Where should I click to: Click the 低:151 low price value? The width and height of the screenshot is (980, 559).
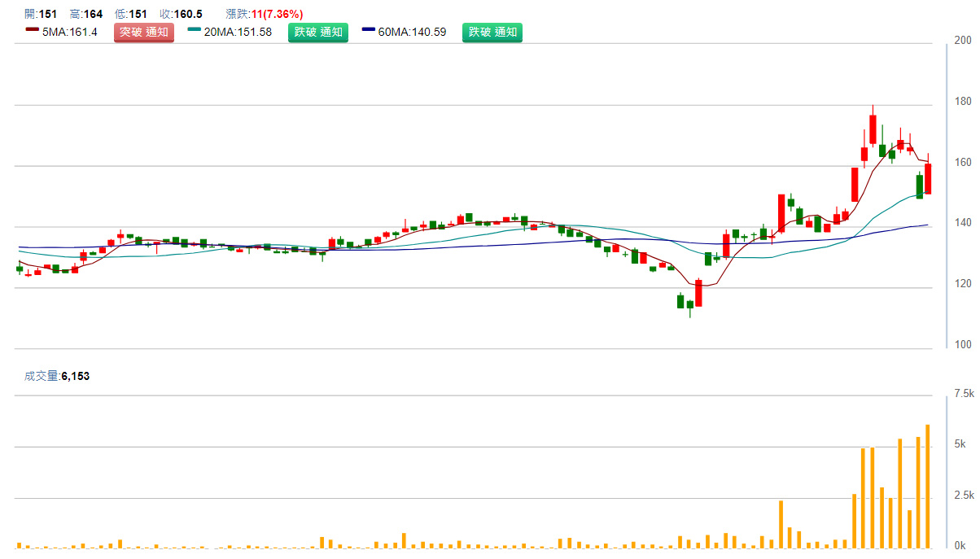click(131, 14)
